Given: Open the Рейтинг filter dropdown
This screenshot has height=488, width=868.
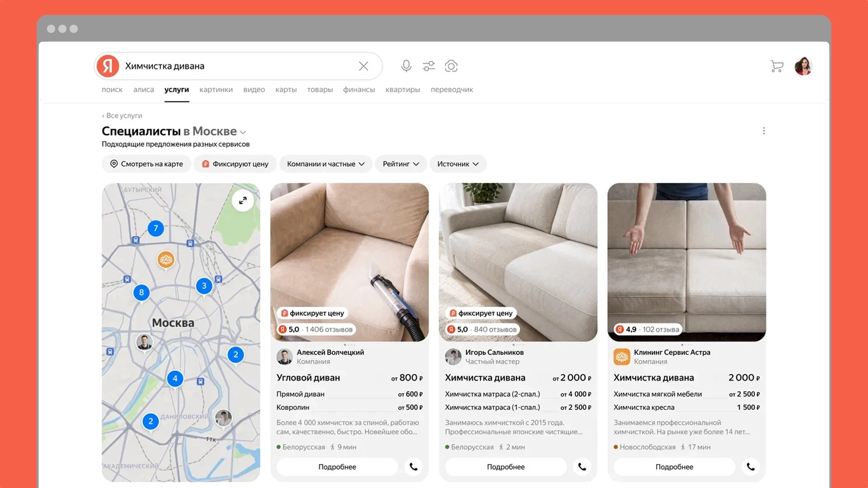Looking at the screenshot, I should click(x=401, y=164).
